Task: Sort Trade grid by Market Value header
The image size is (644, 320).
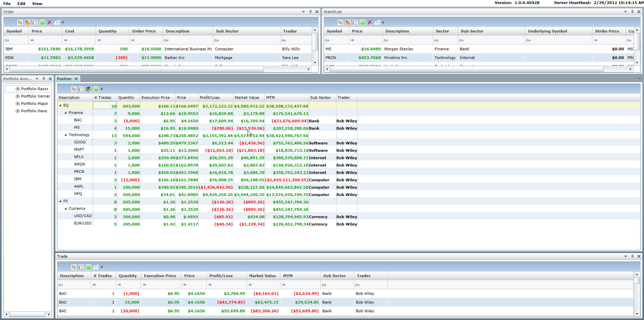Action: pos(263,276)
